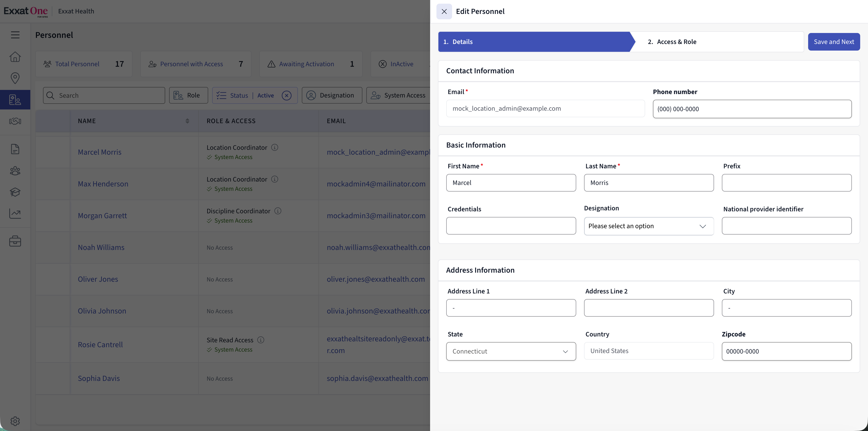
Task: Open Oliver Jones personnel link
Action: click(x=98, y=279)
